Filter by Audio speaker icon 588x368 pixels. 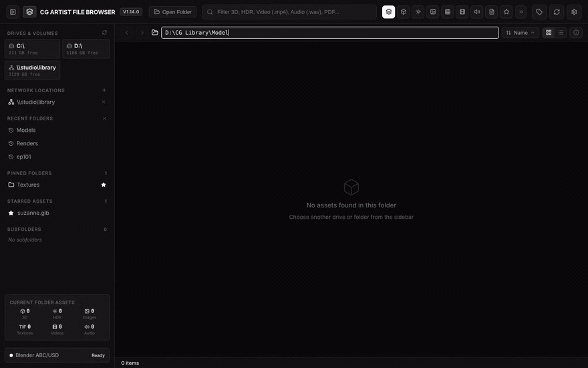(477, 12)
